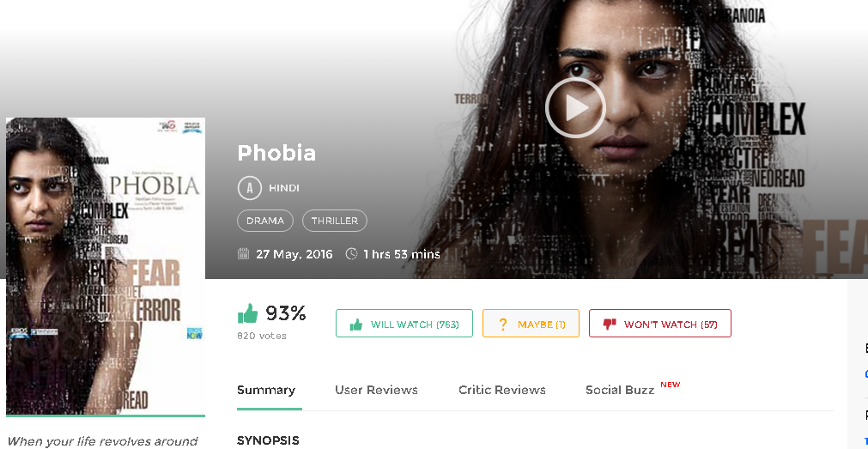Viewport: 868px width, 449px height.
Task: Click the green thumbs-up rating icon
Action: (x=247, y=313)
